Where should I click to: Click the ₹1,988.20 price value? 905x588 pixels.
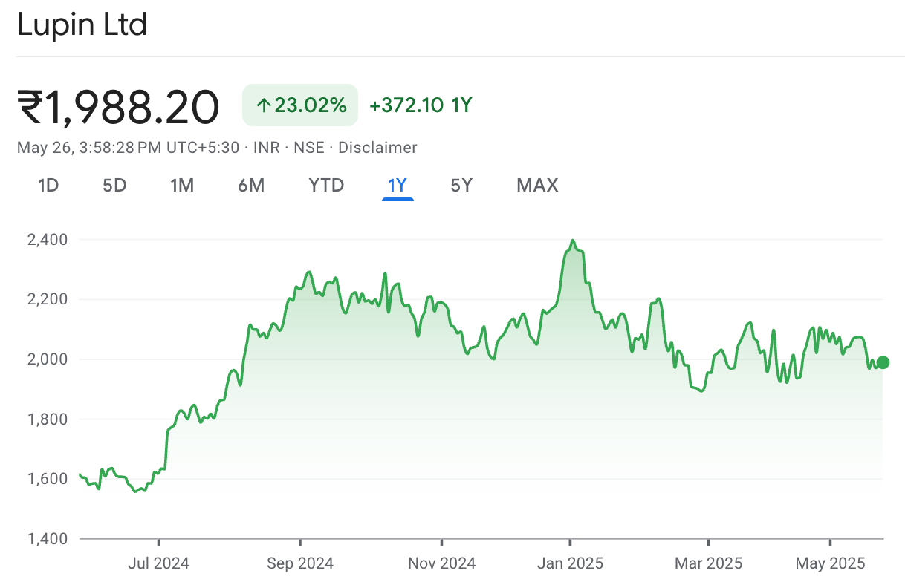tap(119, 107)
